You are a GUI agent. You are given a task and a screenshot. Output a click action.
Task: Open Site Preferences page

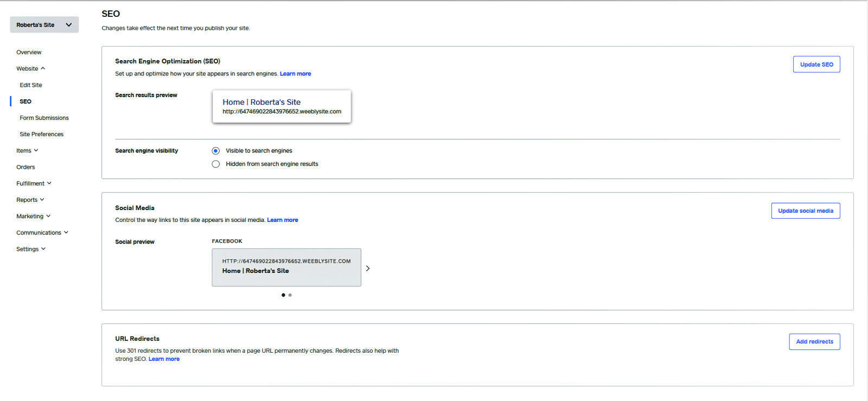tap(41, 134)
